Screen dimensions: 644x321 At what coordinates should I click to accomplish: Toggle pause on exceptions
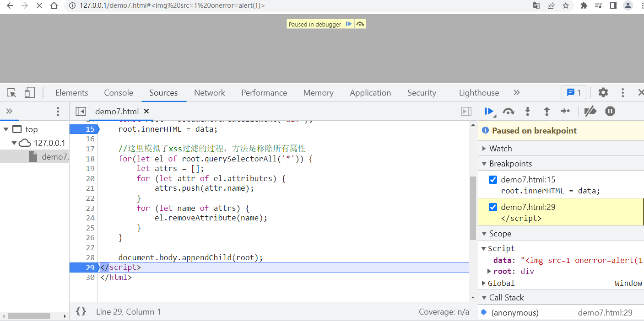pos(610,111)
